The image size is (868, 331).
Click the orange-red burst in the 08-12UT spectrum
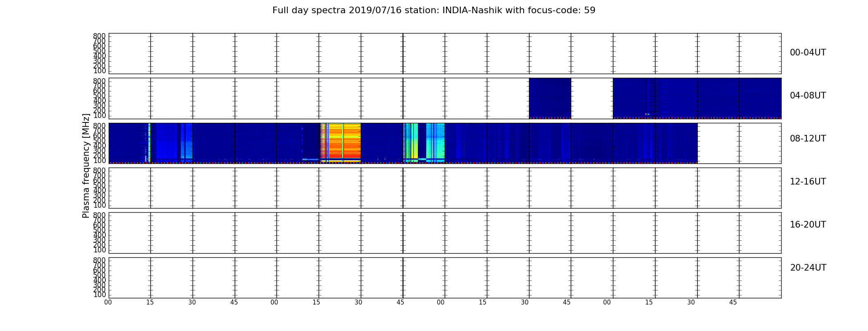pyautogui.click(x=341, y=143)
